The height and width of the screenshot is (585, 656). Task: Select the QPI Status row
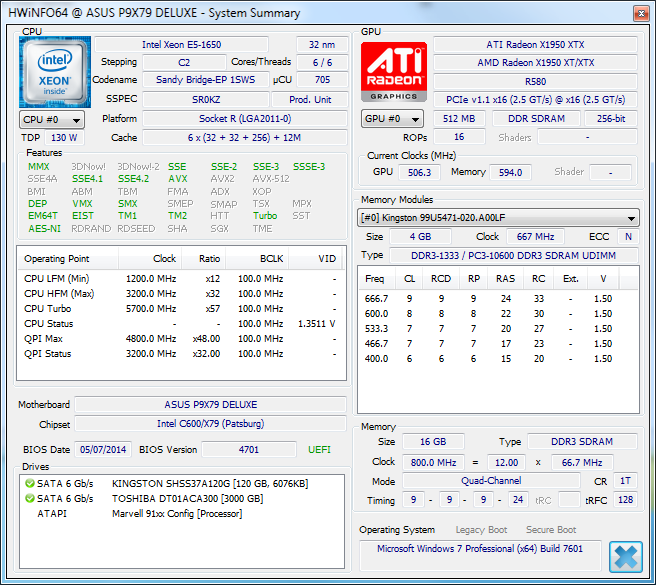(181, 354)
